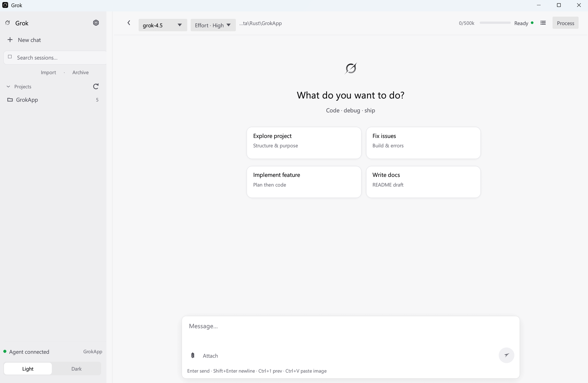Open the list menu icon beside Ready
588x383 pixels.
(543, 23)
